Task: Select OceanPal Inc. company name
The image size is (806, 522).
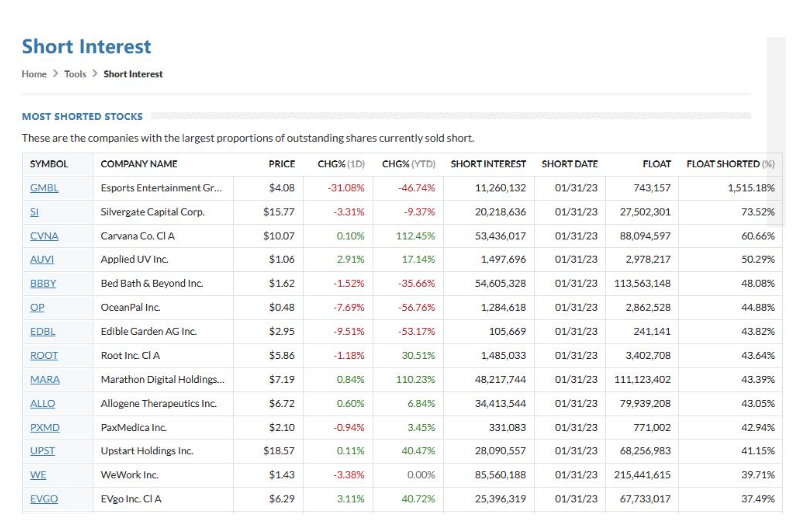Action: coord(131,308)
